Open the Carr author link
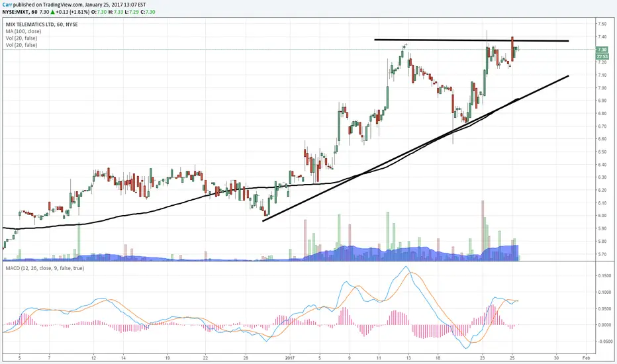Viewport: 617px width, 364px height. point(7,5)
